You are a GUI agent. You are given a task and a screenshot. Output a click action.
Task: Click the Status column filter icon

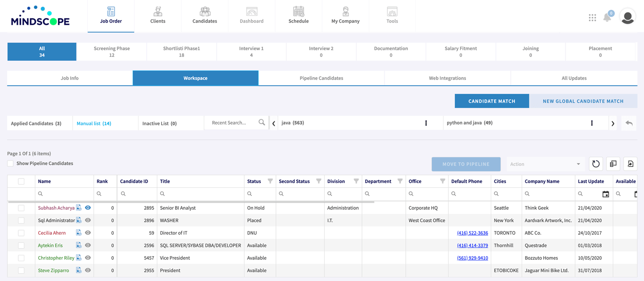click(x=270, y=181)
